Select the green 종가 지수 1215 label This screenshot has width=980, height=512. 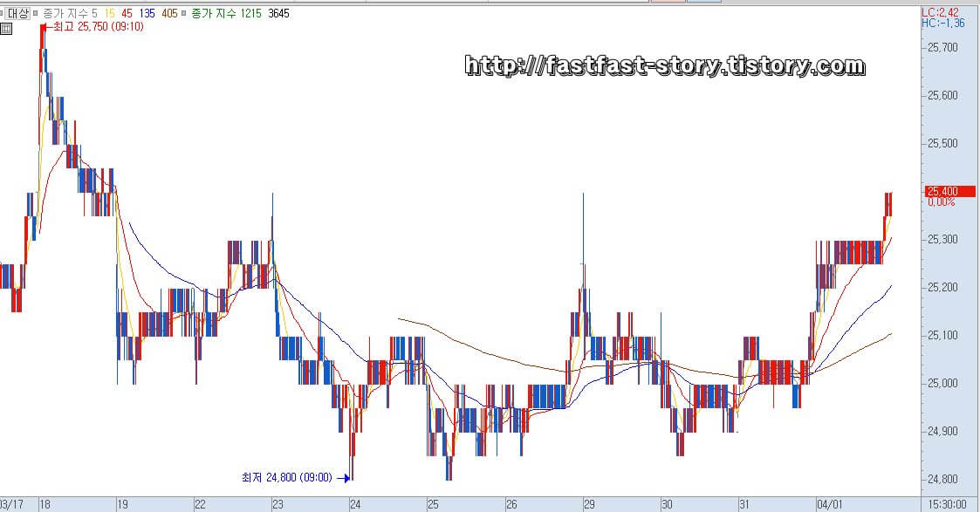(x=226, y=13)
